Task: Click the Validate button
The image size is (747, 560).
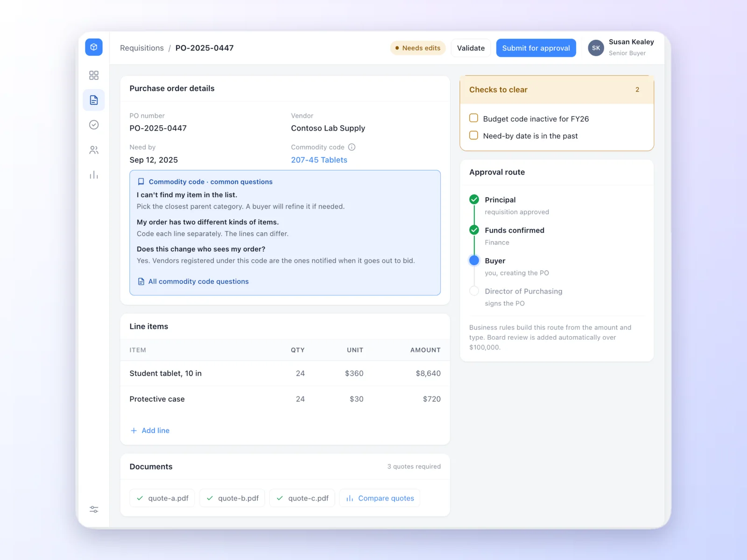Action: pyautogui.click(x=471, y=48)
